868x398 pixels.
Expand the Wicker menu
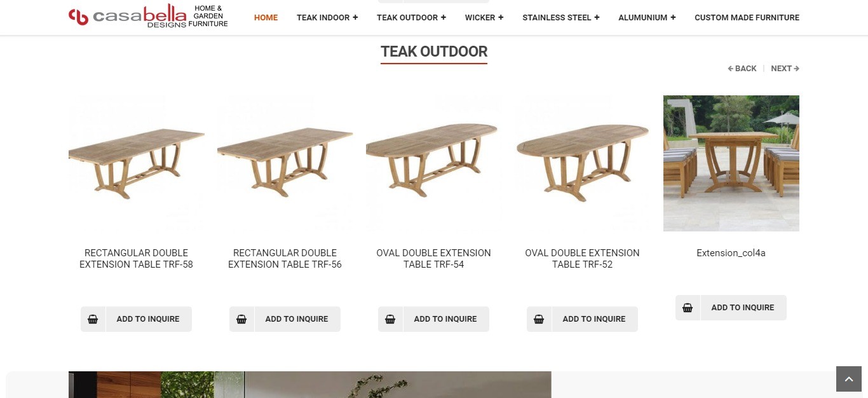point(484,17)
